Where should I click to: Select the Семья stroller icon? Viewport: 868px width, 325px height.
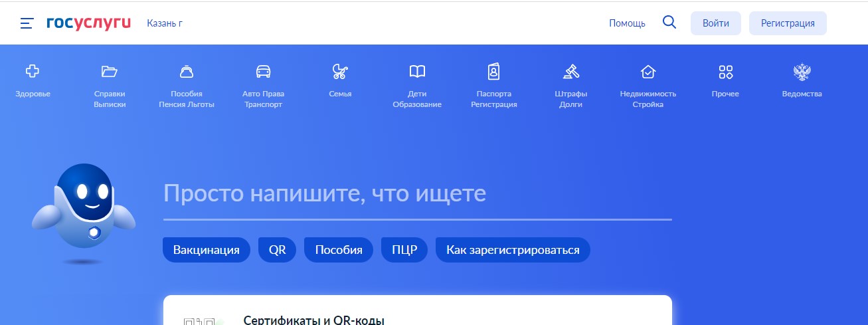[x=340, y=72]
